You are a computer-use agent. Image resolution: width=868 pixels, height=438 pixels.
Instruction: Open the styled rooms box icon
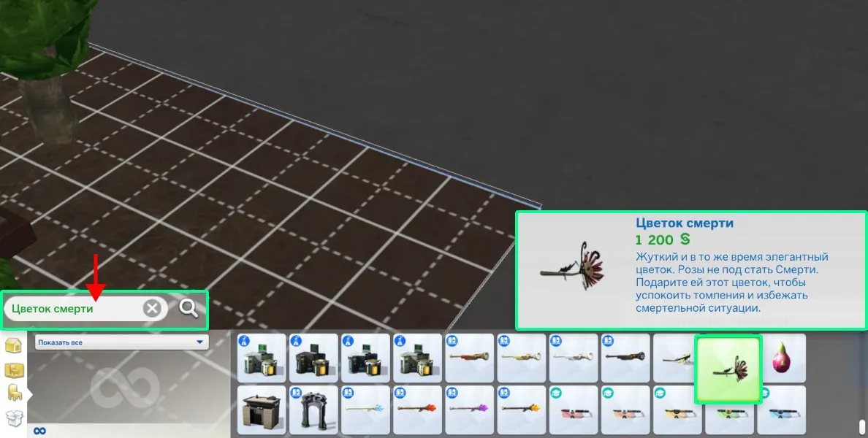click(14, 370)
